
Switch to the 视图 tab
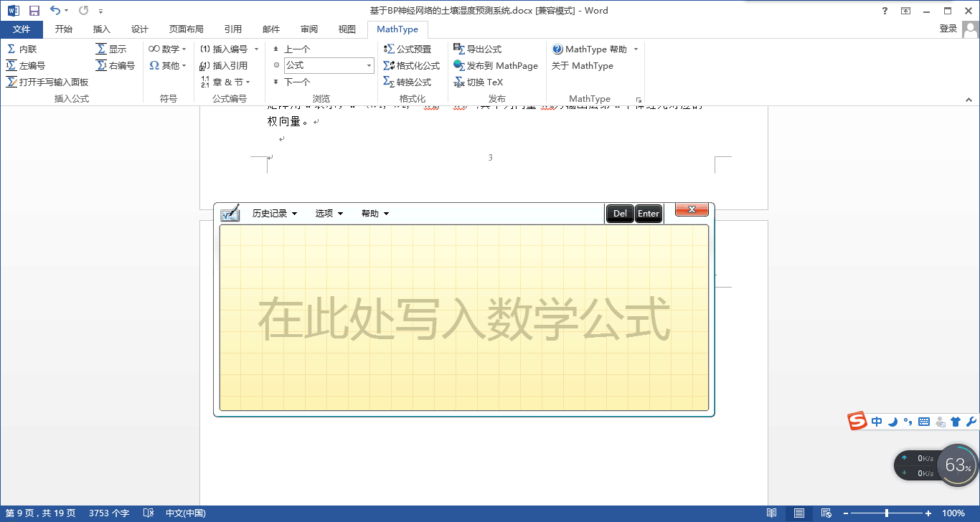click(x=347, y=29)
